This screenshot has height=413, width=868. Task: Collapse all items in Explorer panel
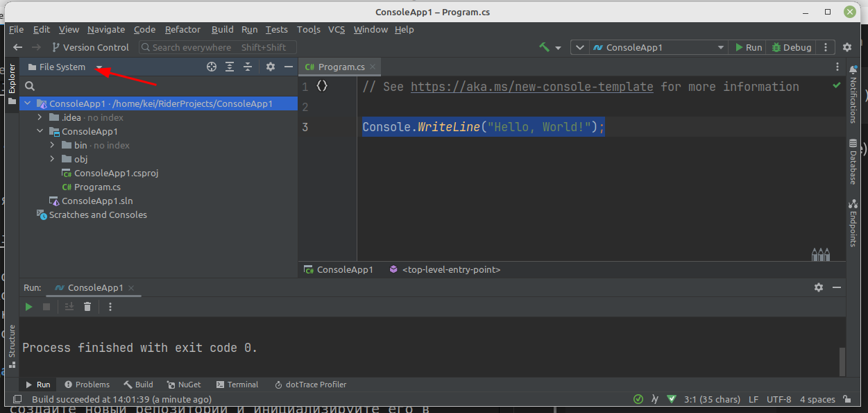pos(248,67)
